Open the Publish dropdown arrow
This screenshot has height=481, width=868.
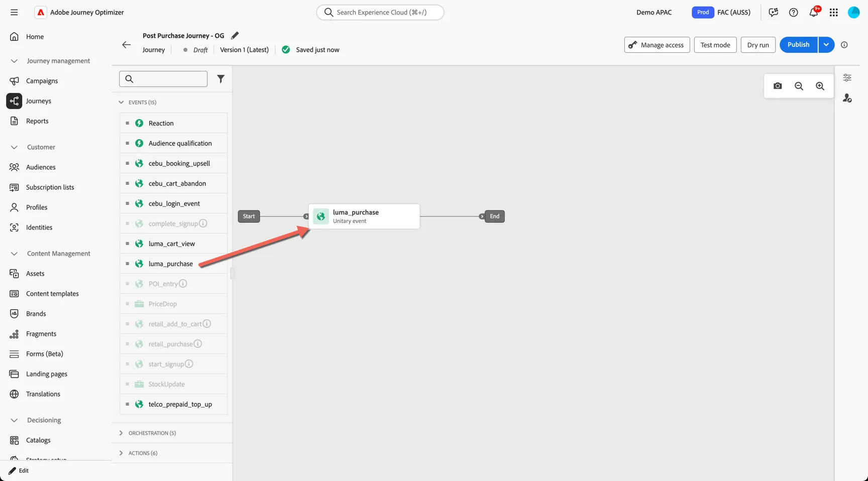tap(826, 45)
